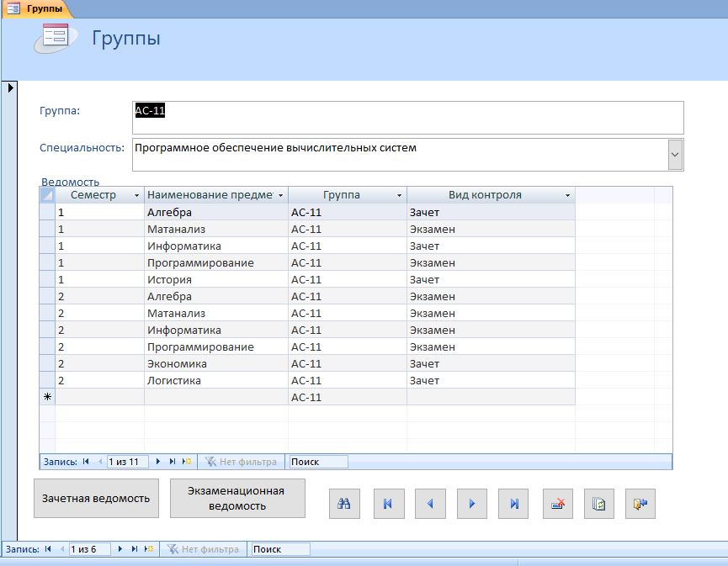Click the delete record button

558,504
